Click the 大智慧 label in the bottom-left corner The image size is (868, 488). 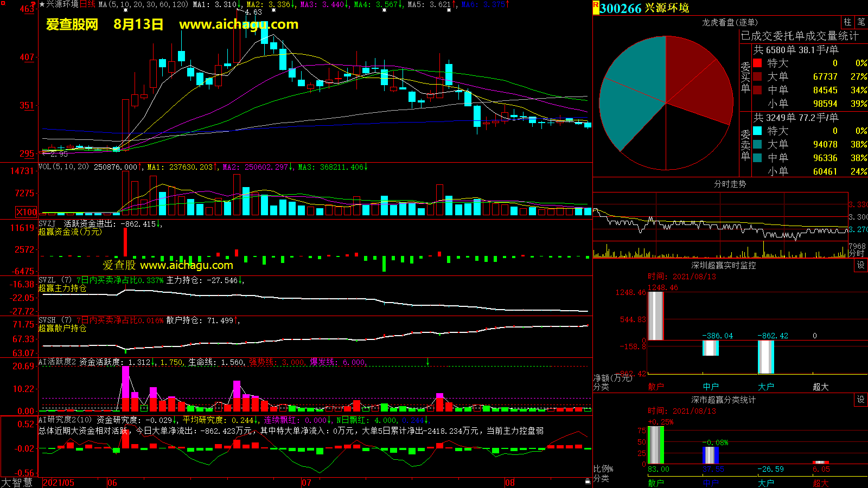pyautogui.click(x=17, y=483)
